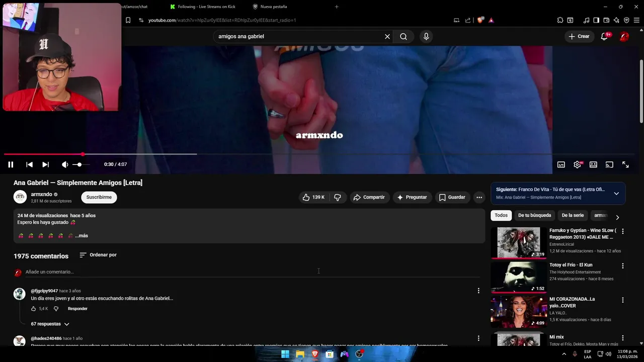Open options for Farruko y Gyptian video

623,231
